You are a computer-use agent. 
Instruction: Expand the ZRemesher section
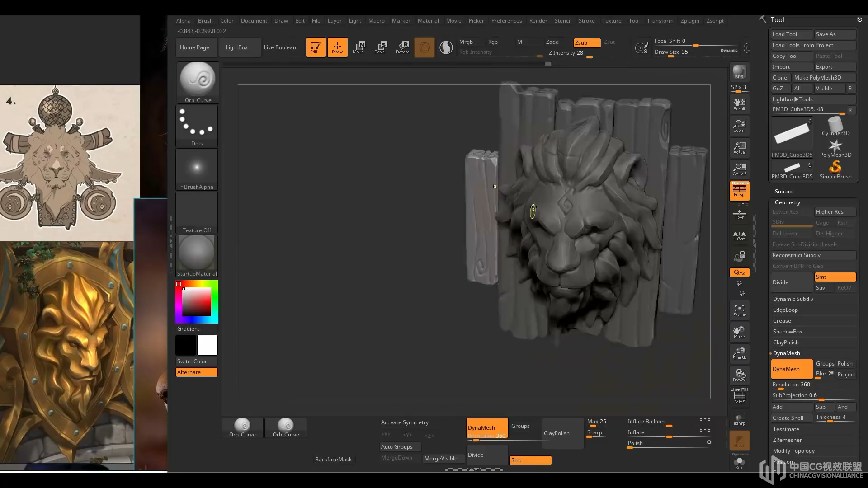click(787, 440)
